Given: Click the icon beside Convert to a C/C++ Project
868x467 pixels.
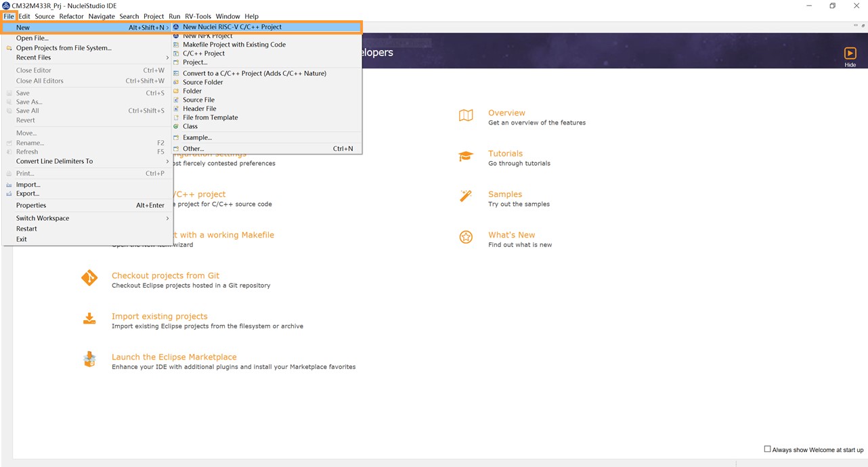Looking at the screenshot, I should tap(176, 73).
